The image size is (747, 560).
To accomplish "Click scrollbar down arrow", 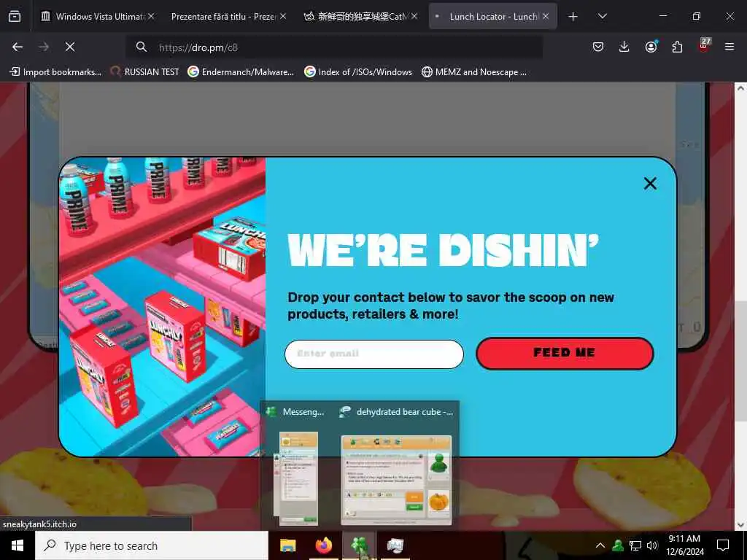I will point(740,525).
